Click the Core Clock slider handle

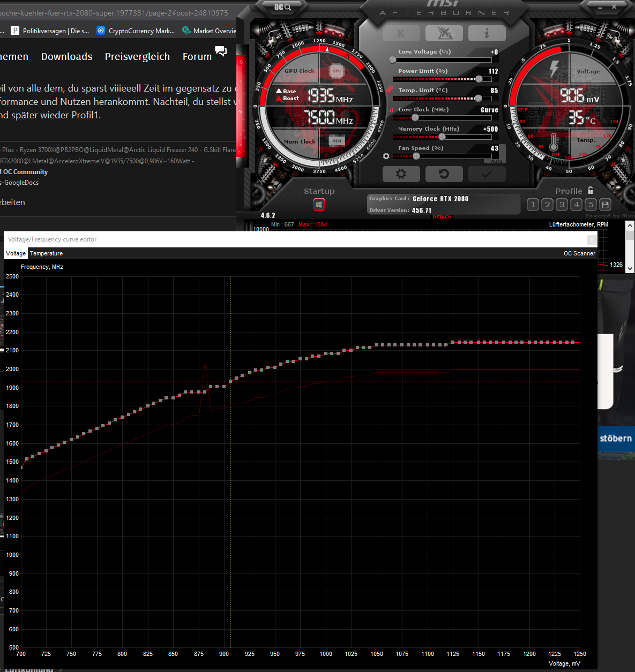pos(415,118)
